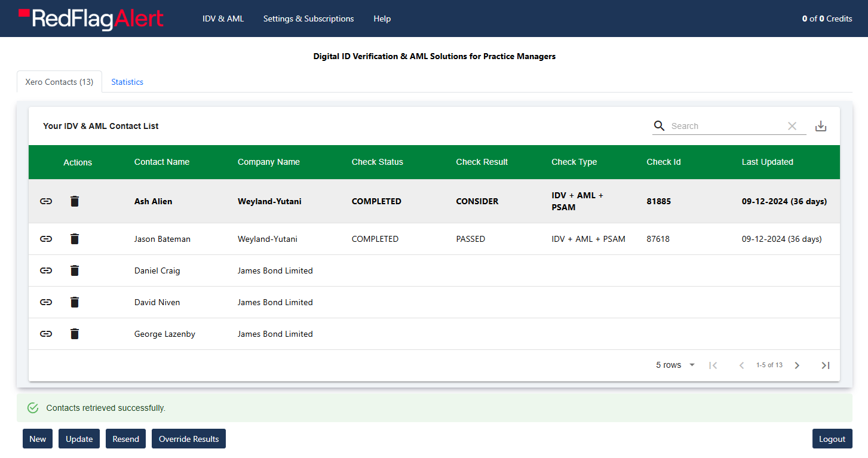The height and width of the screenshot is (458, 868).
Task: Delete the Jason Bateman contact
Action: click(74, 239)
